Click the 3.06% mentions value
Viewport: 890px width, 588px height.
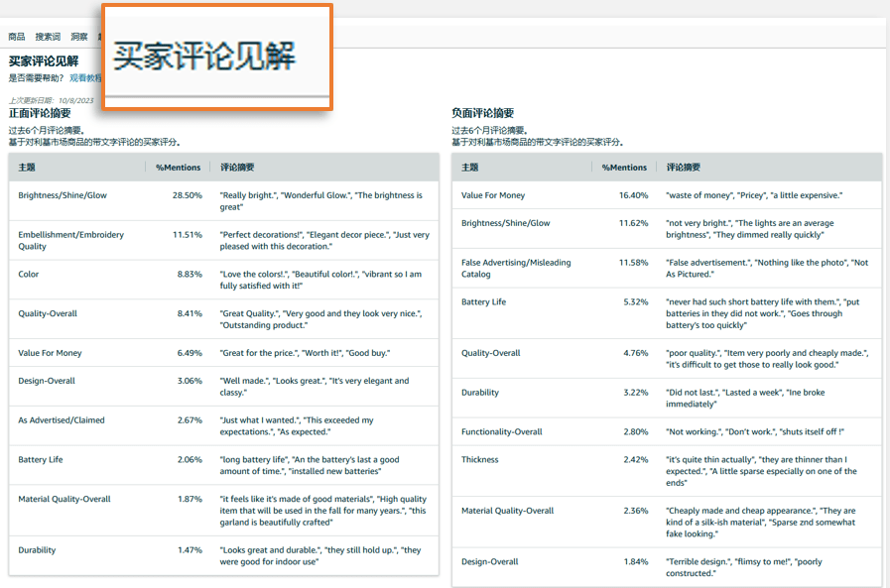click(190, 381)
